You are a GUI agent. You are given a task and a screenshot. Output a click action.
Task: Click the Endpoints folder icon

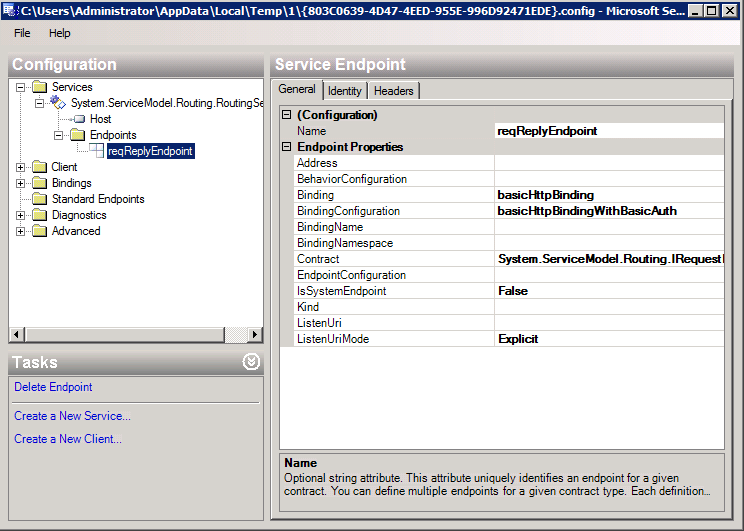(76, 135)
